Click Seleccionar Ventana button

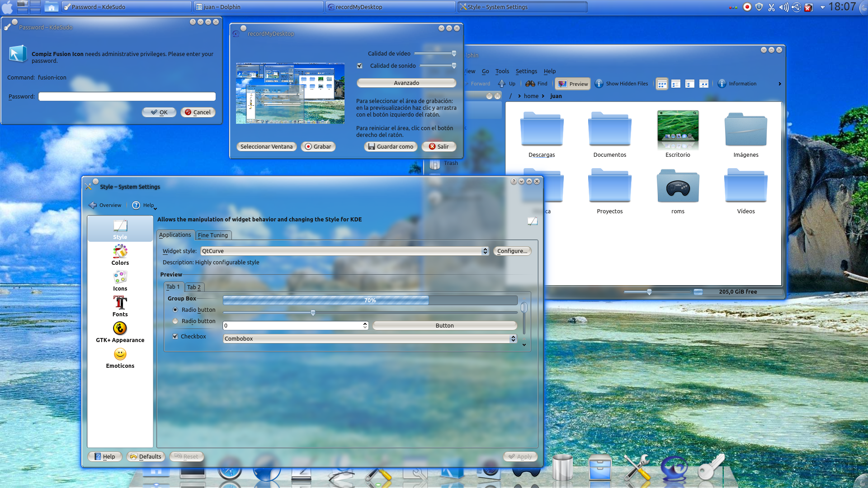tap(267, 147)
